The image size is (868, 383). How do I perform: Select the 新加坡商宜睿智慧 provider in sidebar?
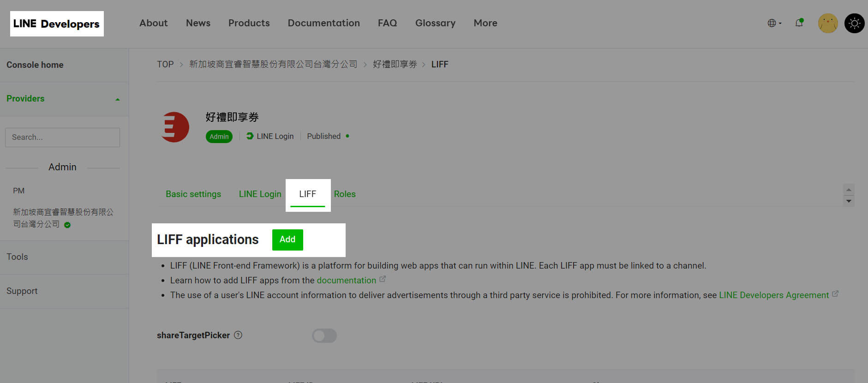click(63, 218)
